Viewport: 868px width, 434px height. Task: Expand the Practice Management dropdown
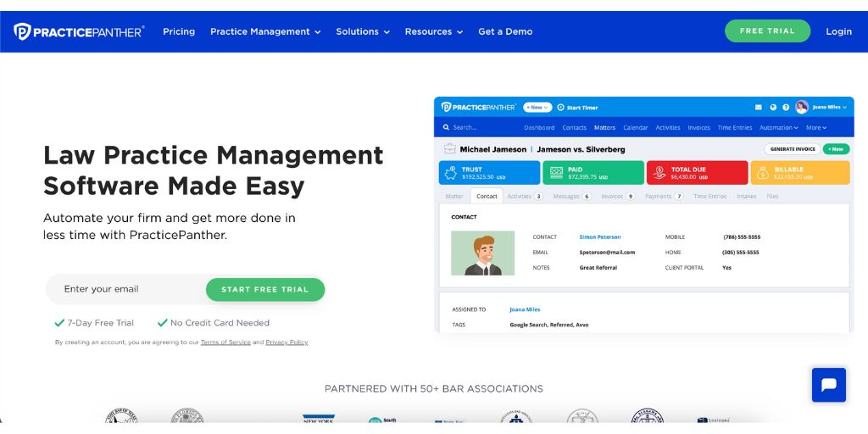click(265, 31)
